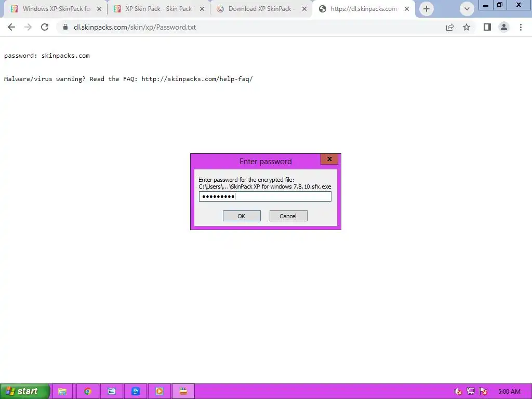Open the Start menu
Image resolution: width=532 pixels, height=399 pixels.
25,391
